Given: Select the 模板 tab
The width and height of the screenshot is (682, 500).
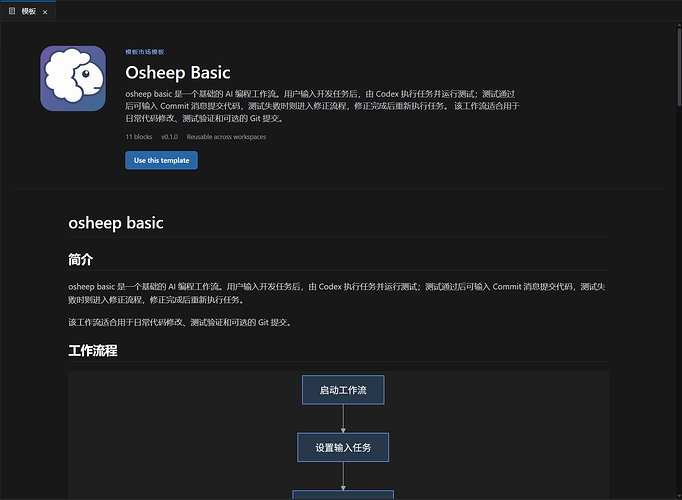Looking at the screenshot, I should coord(28,11).
